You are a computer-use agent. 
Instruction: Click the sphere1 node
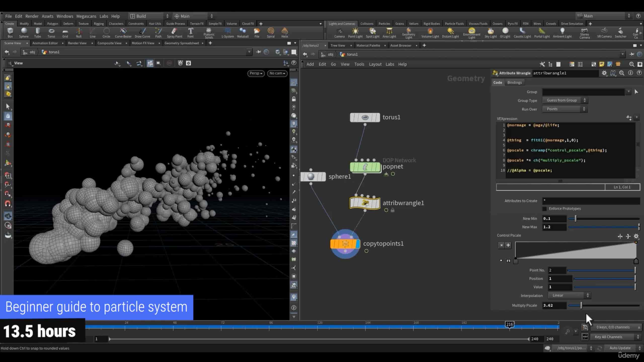313,177
